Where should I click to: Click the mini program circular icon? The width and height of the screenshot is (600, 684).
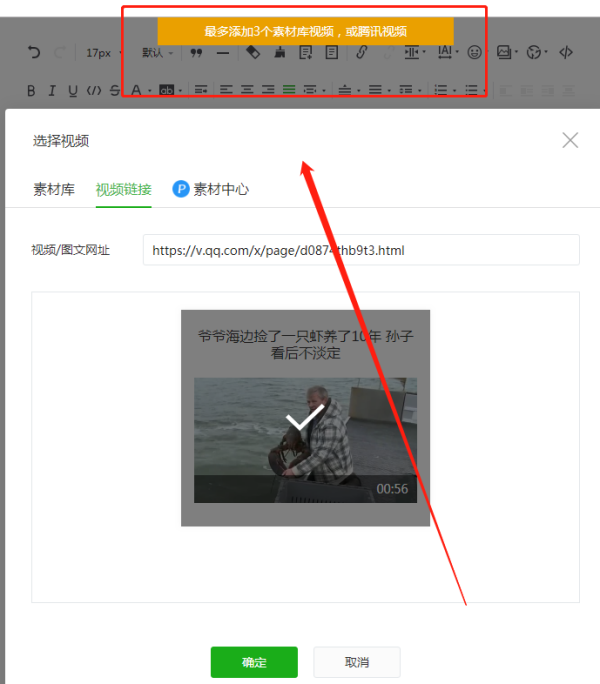pyautogui.click(x=534, y=52)
